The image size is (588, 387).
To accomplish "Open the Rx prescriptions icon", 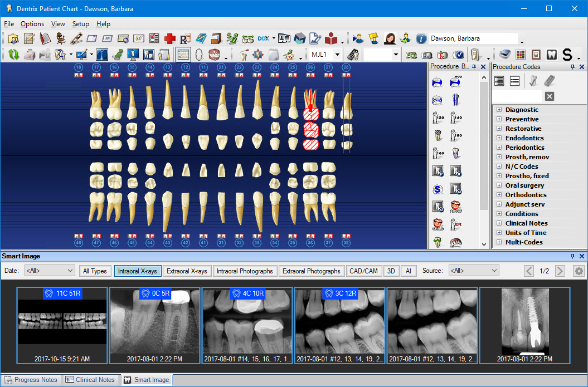I will pyautogui.click(x=185, y=38).
